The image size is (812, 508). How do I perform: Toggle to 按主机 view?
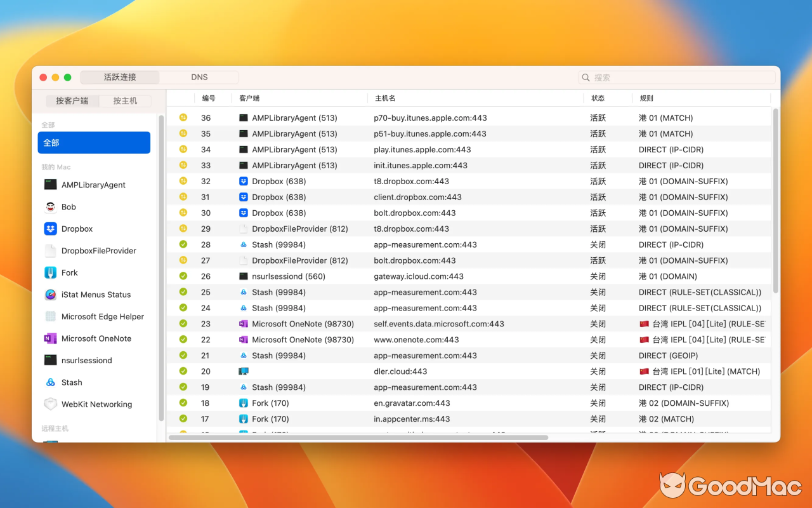tap(125, 100)
